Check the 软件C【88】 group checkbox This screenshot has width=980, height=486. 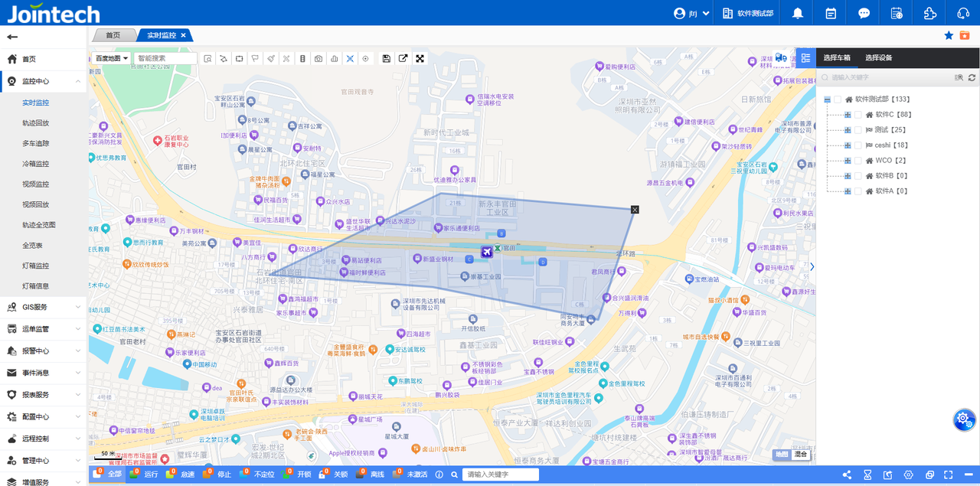(x=857, y=115)
